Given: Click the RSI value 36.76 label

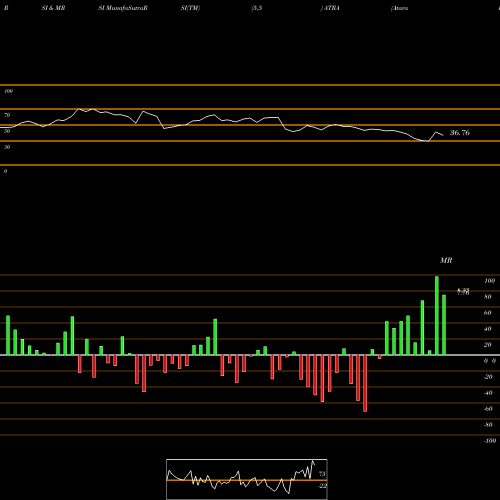Looking at the screenshot, I should click(460, 133).
